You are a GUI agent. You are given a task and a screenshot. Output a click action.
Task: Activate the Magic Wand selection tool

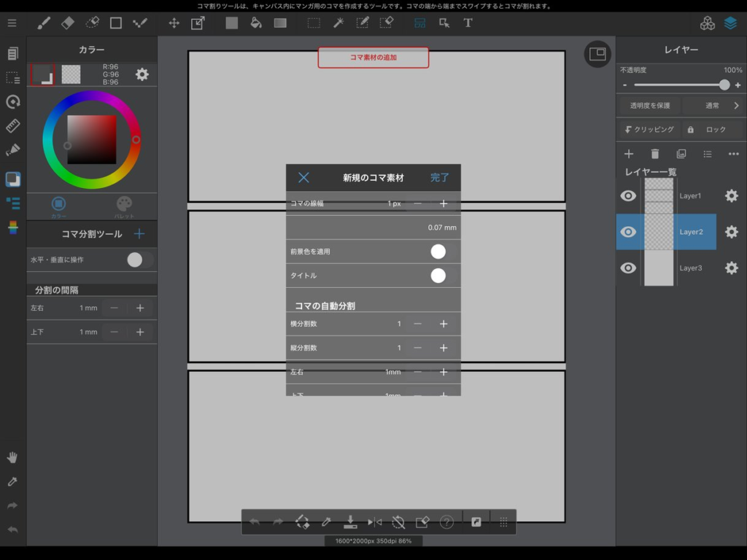338,23
